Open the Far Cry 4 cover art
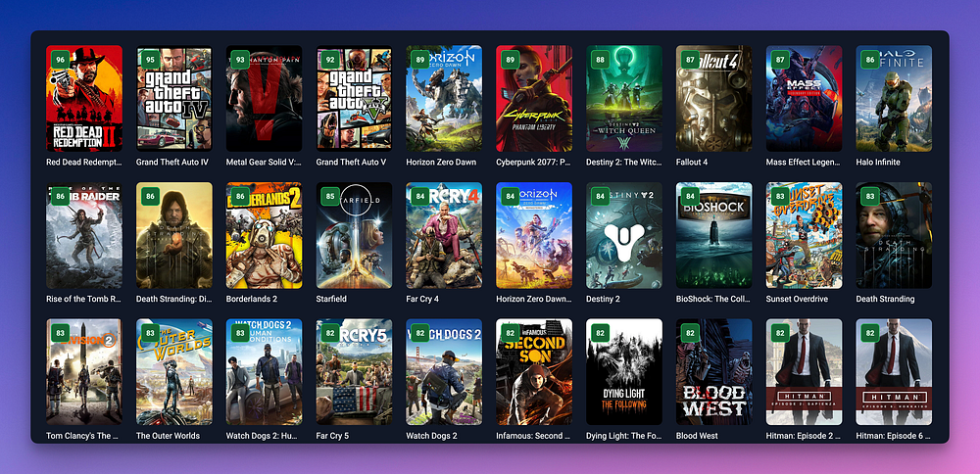The image size is (980, 474). point(444,235)
